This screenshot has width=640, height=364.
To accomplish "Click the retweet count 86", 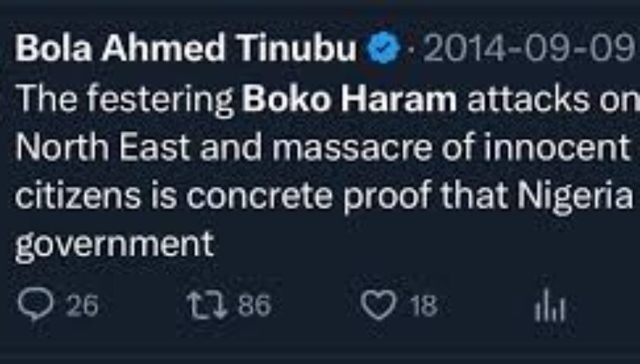I will (x=254, y=306).
